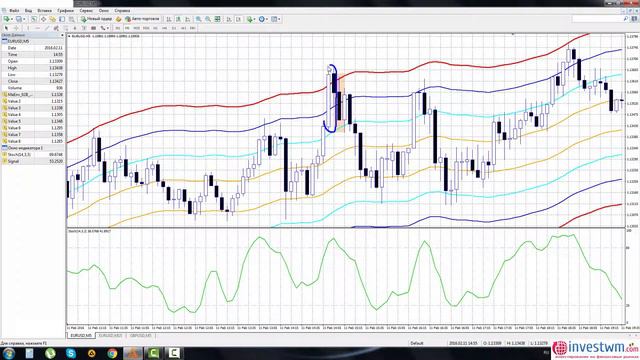This screenshot has width=640, height=360.
Task: Switch to the M30 timeframe
Action: tap(146, 28)
